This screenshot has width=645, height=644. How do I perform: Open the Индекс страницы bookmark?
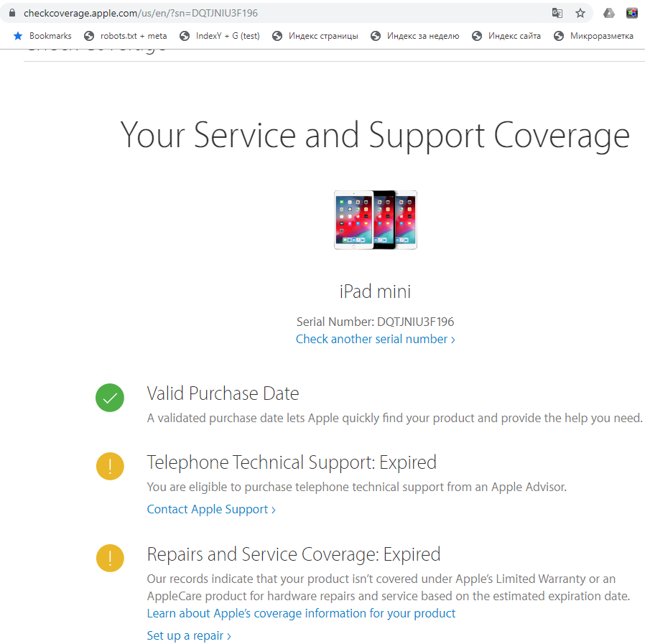315,36
